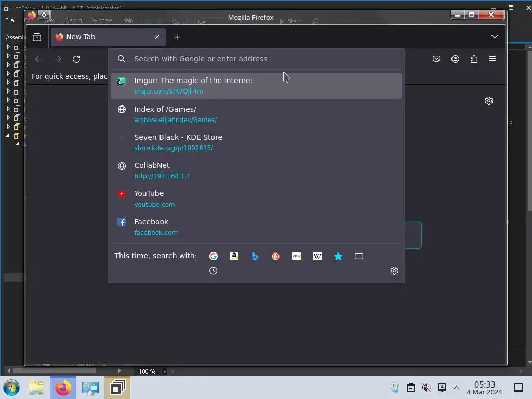532x399 pixels.
Task: Search in history clock icon
Action: point(214,271)
